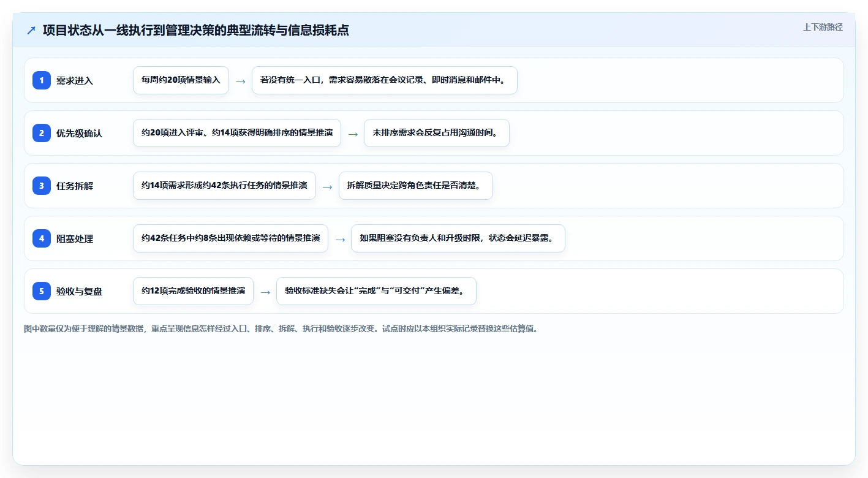
Task: Click the trend arrow icon beside the title
Action: click(31, 30)
